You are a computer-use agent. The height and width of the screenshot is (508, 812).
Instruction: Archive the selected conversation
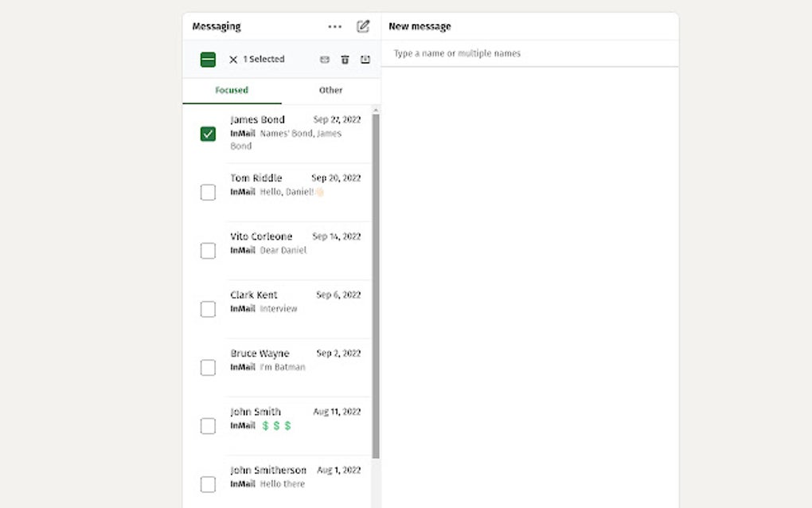click(x=365, y=60)
